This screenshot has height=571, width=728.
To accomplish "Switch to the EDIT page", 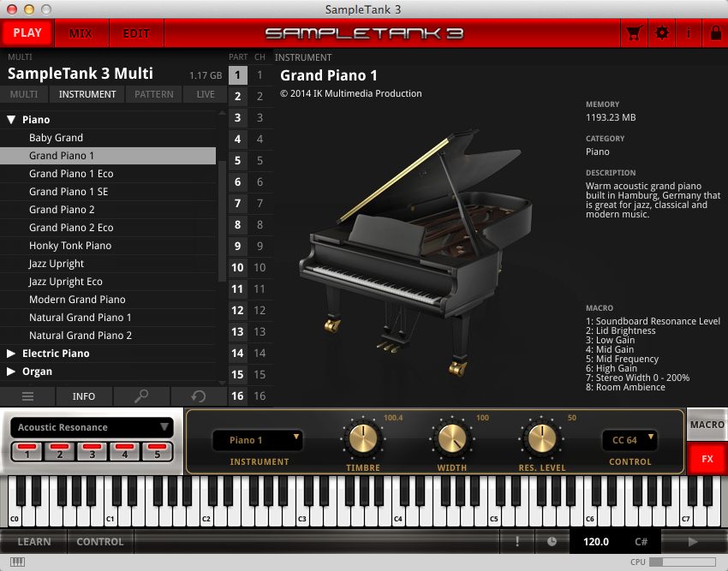I will tap(136, 33).
